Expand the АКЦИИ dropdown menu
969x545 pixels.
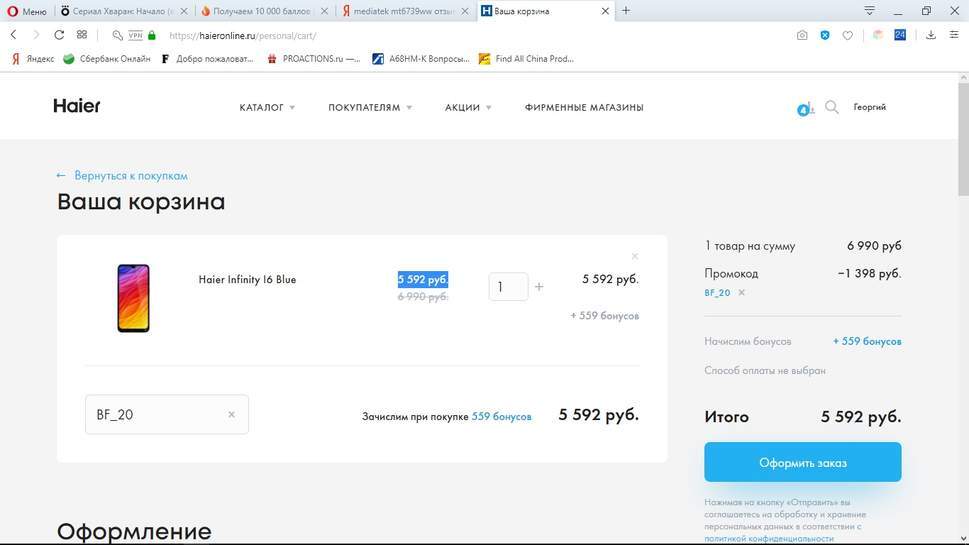(x=468, y=108)
